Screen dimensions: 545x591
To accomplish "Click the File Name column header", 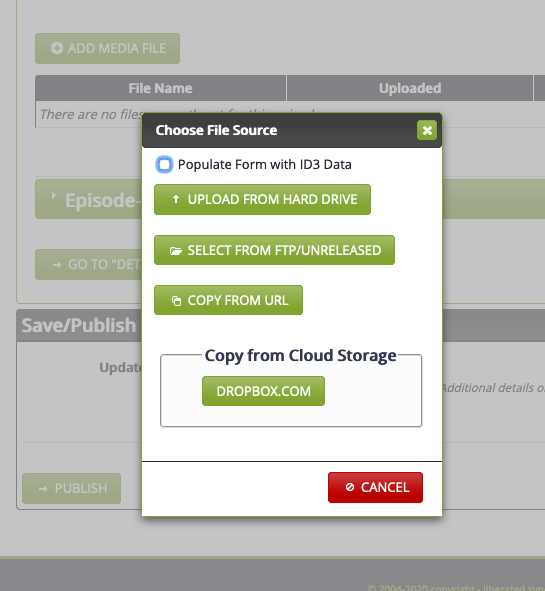I will click(x=161, y=88).
